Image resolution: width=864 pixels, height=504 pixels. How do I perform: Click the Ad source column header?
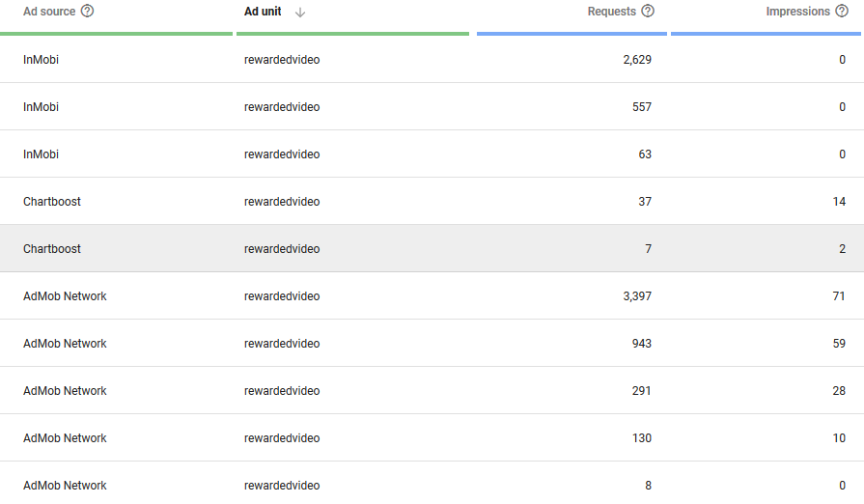49,12
